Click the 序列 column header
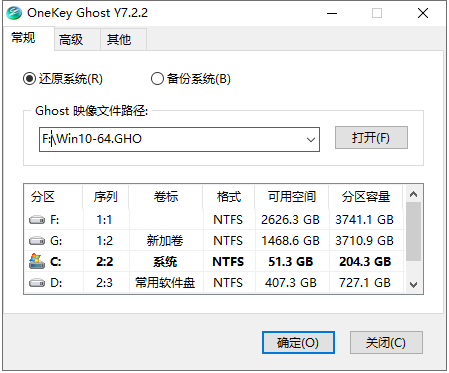This screenshot has width=449, height=373. [x=105, y=197]
